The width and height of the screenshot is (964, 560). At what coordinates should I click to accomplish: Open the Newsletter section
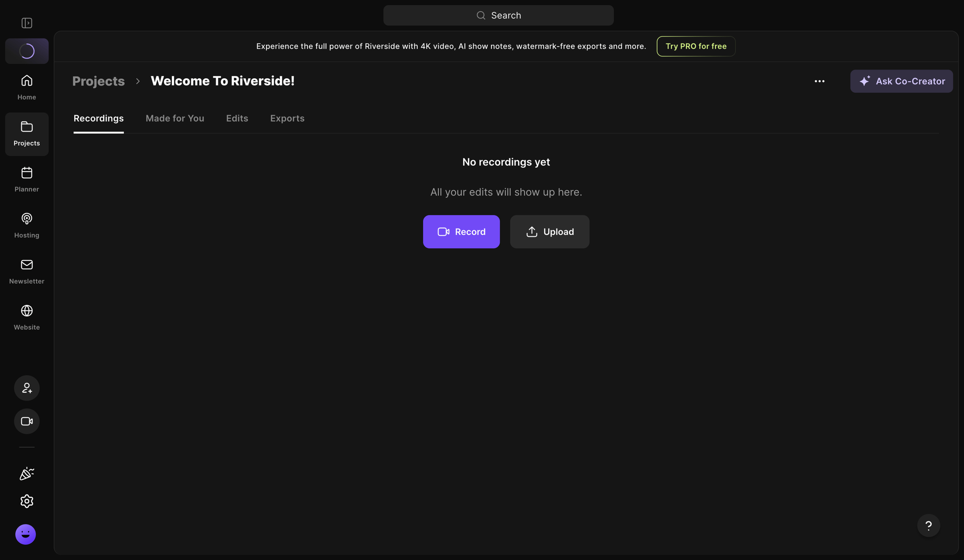point(27,271)
